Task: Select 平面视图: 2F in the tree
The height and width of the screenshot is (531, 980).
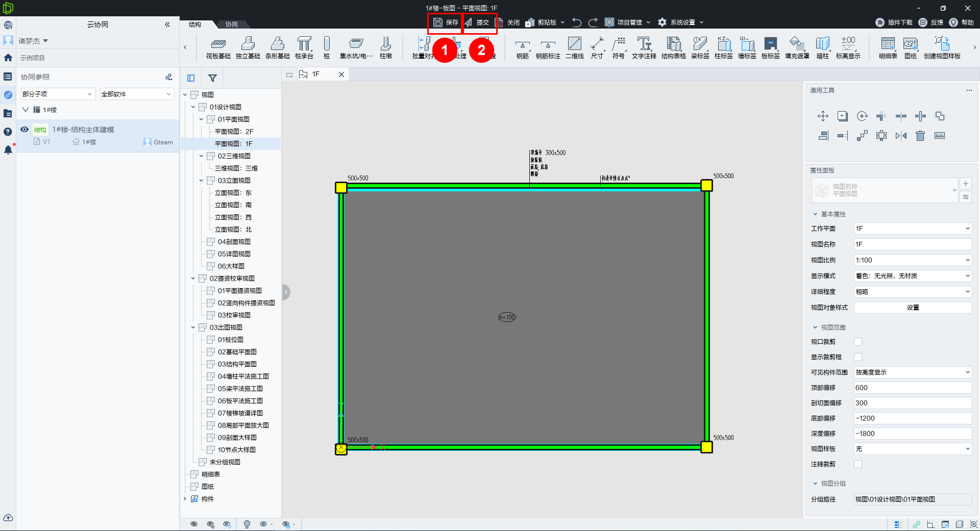Action: [234, 132]
